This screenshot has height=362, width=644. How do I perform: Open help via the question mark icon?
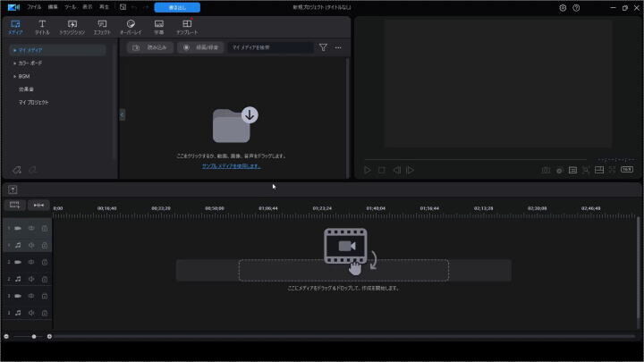click(576, 8)
